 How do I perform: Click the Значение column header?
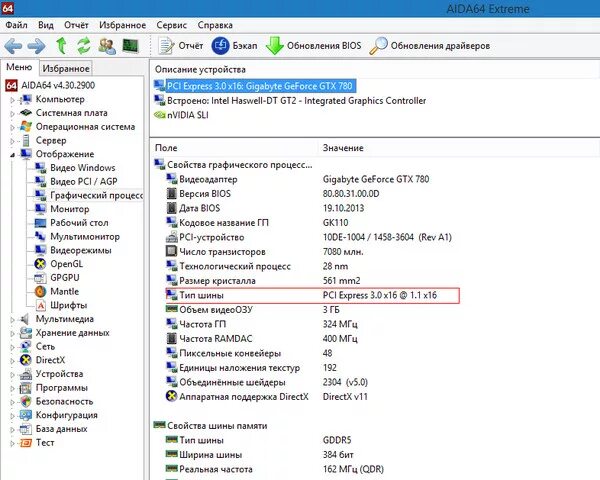coord(343,148)
